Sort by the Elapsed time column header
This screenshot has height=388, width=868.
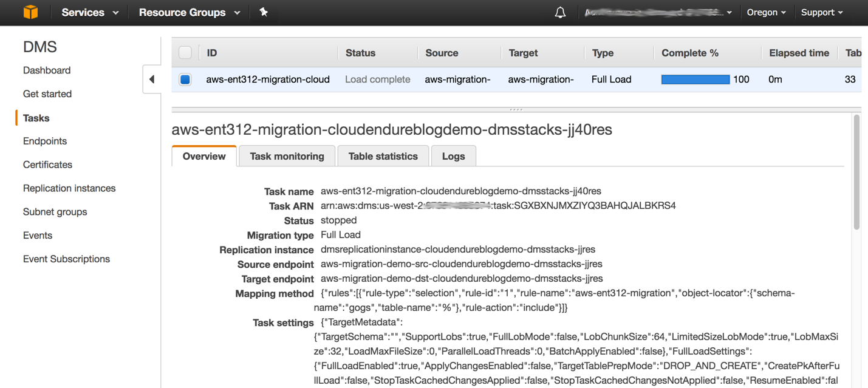[799, 53]
